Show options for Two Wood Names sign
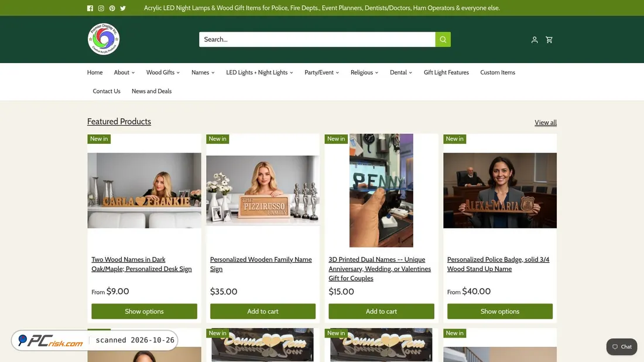 [x=144, y=311]
